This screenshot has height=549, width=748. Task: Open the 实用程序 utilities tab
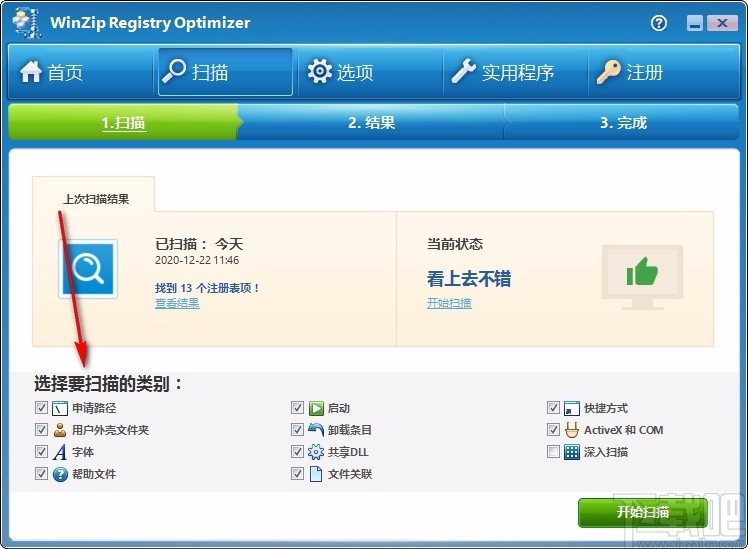[x=516, y=72]
